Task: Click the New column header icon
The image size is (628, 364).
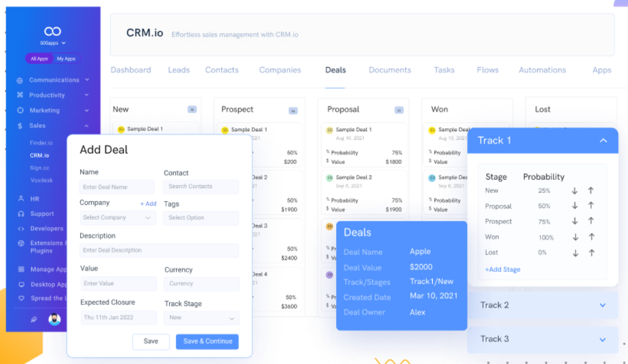Action: pos(192,110)
